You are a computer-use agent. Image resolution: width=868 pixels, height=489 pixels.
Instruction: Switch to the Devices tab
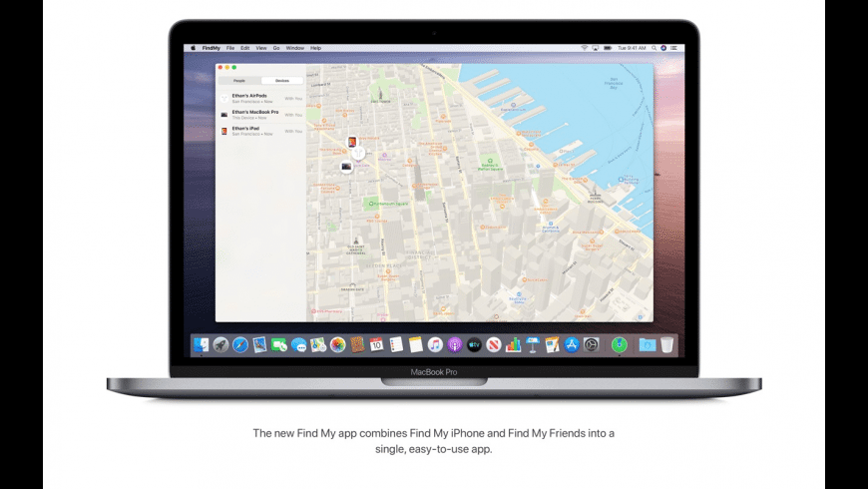[x=282, y=81]
